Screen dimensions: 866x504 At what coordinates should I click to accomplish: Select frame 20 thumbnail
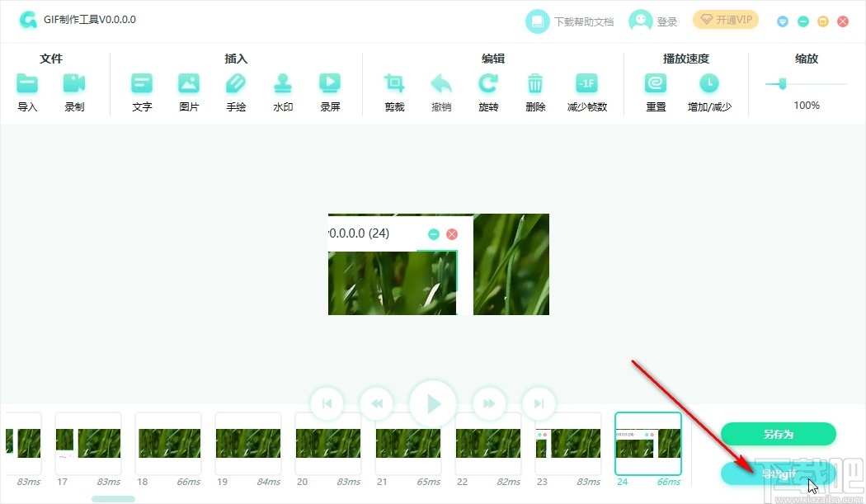click(x=328, y=443)
